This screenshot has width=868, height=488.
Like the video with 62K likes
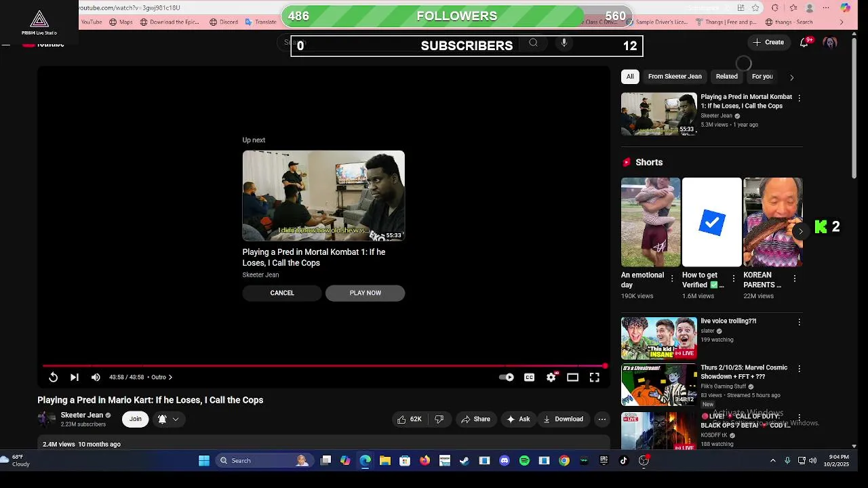click(408, 420)
